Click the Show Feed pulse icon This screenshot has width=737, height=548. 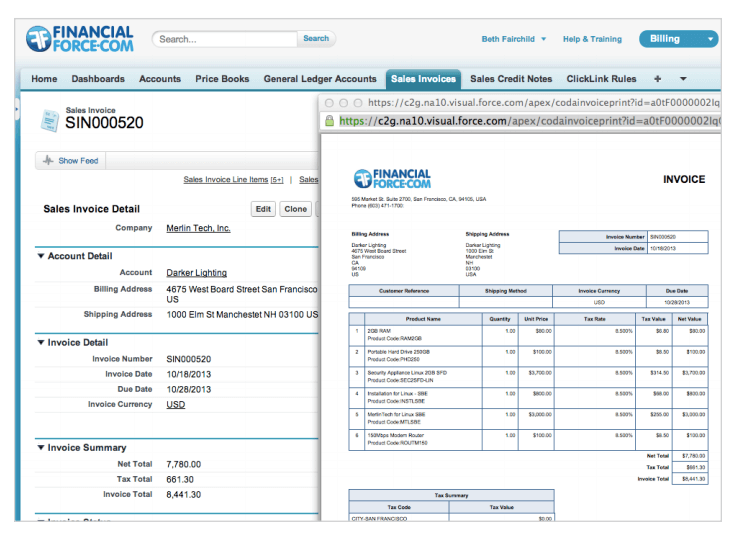pyautogui.click(x=48, y=160)
